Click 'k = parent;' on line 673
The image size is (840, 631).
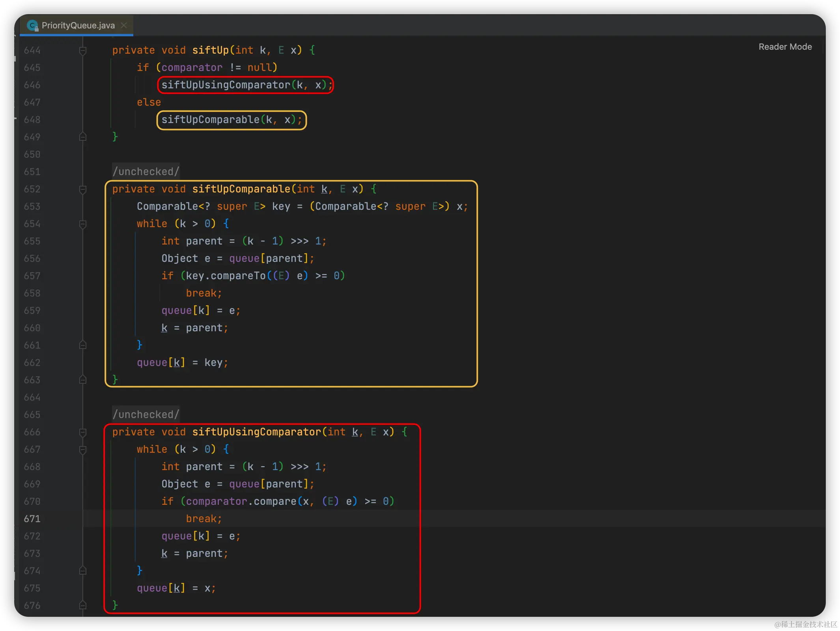(x=194, y=554)
